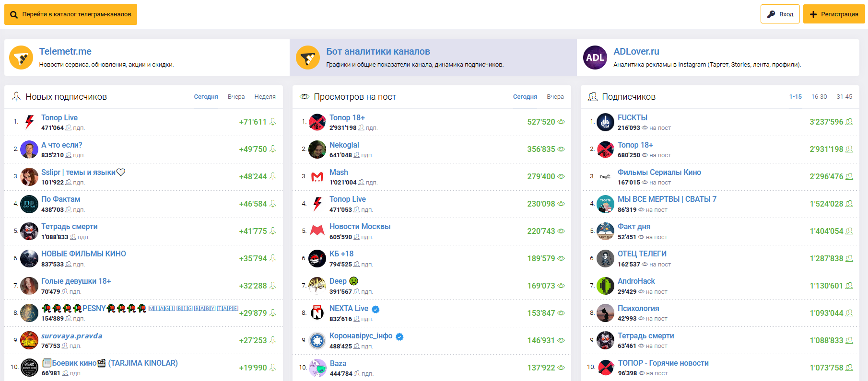Open the Nekoglai channel link
Viewport: 868px width, 381px height.
pyautogui.click(x=344, y=145)
